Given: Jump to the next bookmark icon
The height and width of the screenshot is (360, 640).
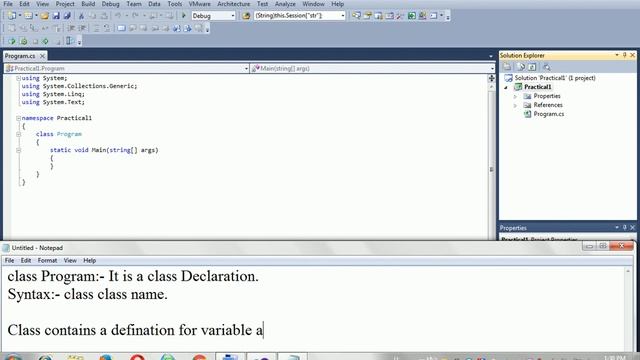Looking at the screenshot, I should (x=143, y=28).
